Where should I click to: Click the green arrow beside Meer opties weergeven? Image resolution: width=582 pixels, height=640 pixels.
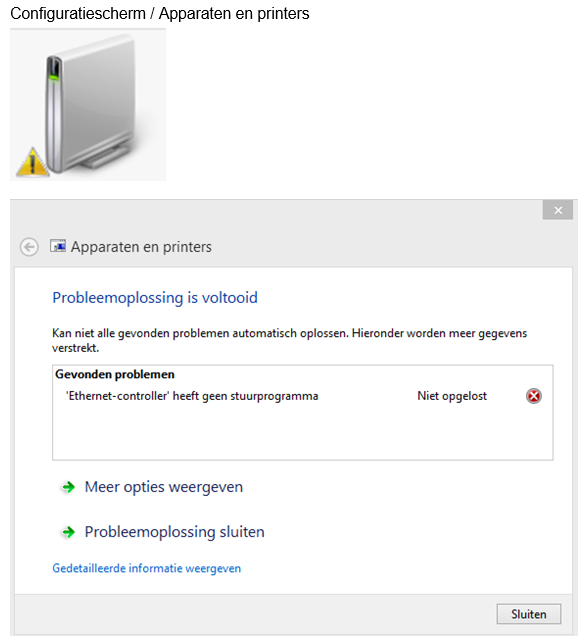[x=68, y=487]
